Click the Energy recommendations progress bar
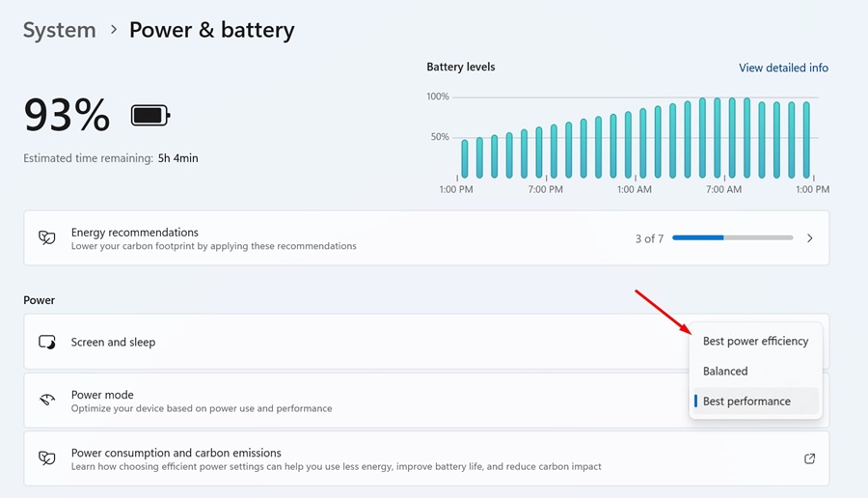Image resolution: width=868 pixels, height=498 pixels. (732, 238)
